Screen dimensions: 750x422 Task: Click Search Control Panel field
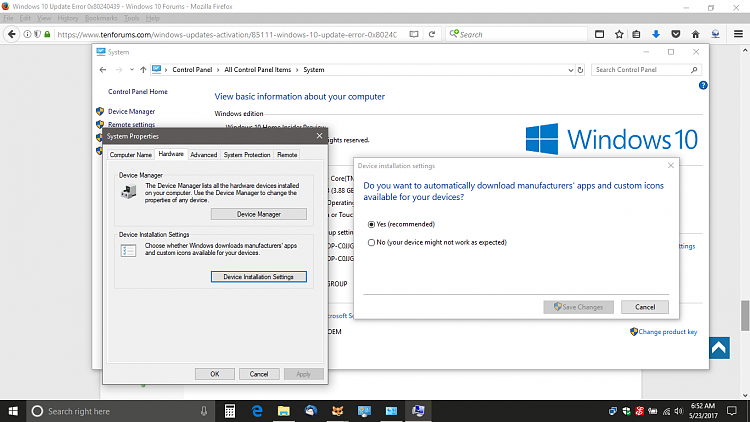tap(646, 70)
